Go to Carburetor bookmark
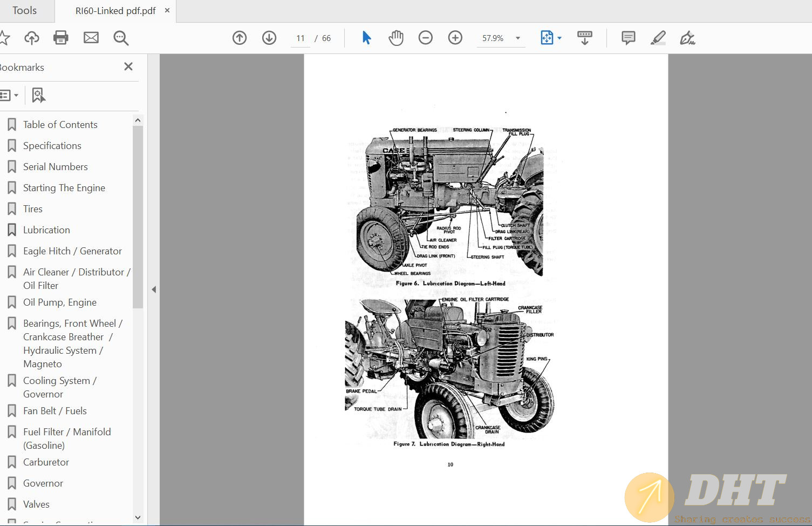 [46, 462]
